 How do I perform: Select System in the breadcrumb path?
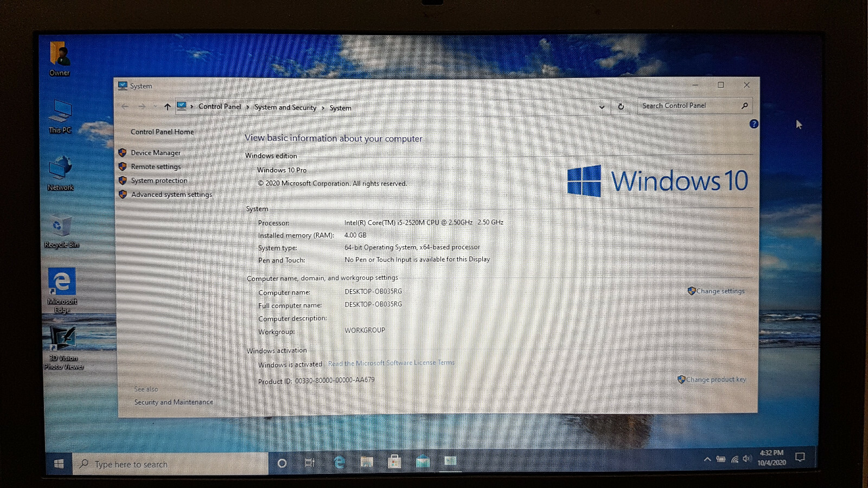coord(340,108)
